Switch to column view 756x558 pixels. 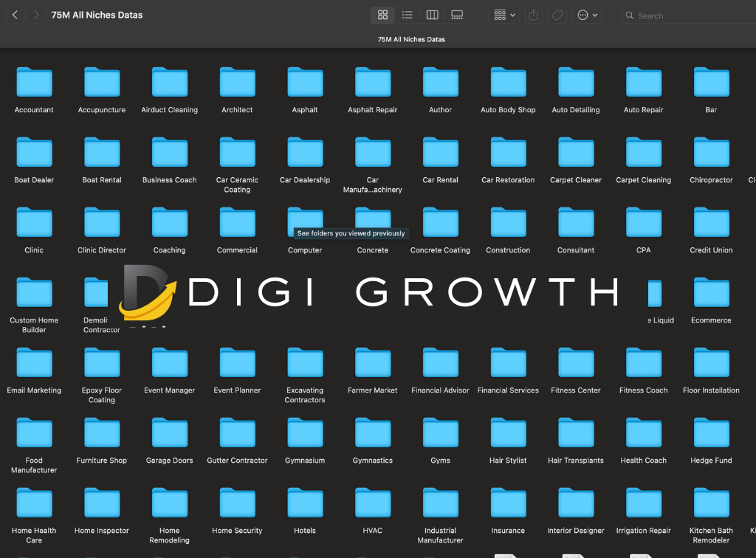pos(433,15)
